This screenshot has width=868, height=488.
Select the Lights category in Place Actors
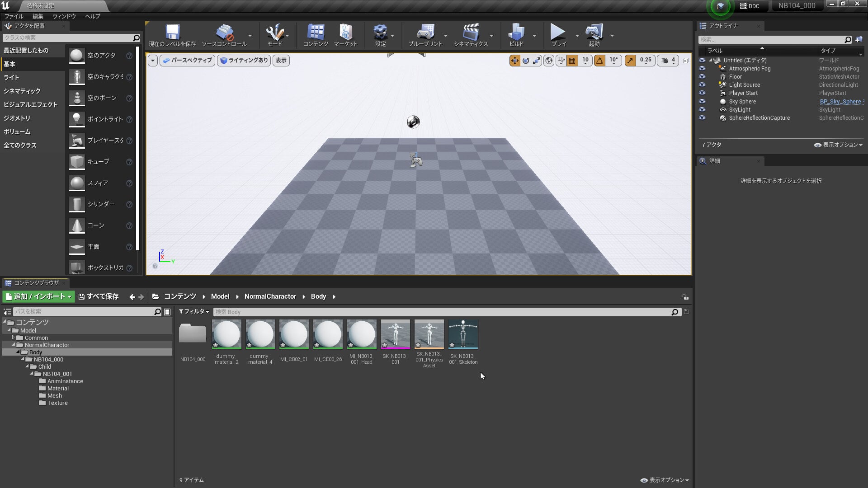[x=33, y=78]
